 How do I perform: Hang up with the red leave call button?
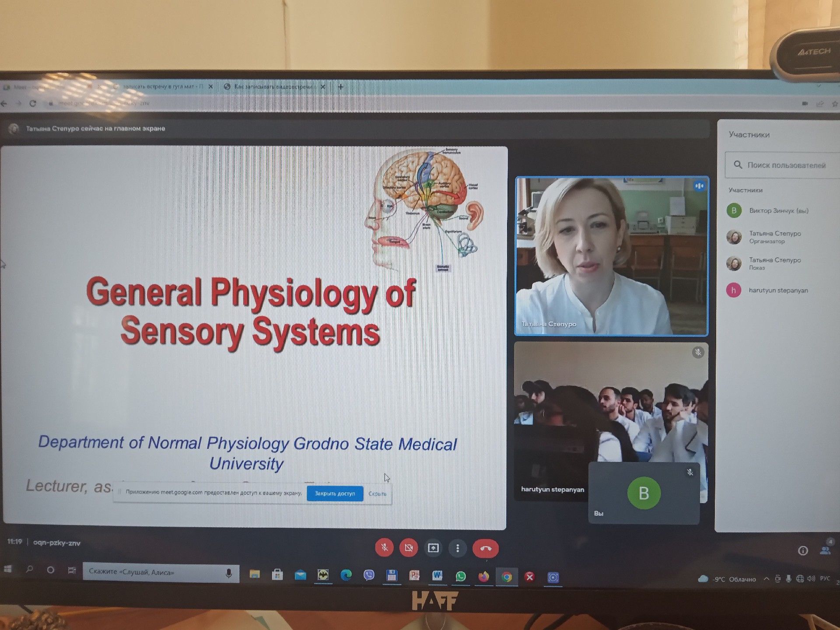(486, 549)
